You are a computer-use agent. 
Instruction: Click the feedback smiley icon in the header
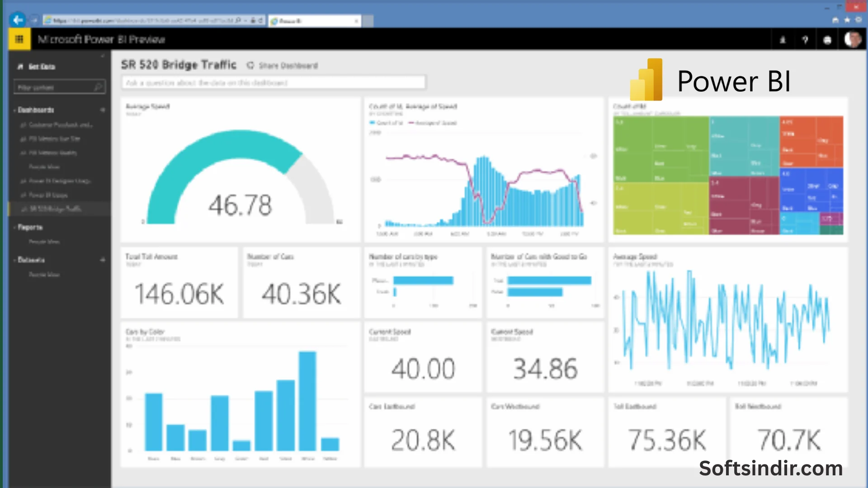pyautogui.click(x=827, y=40)
